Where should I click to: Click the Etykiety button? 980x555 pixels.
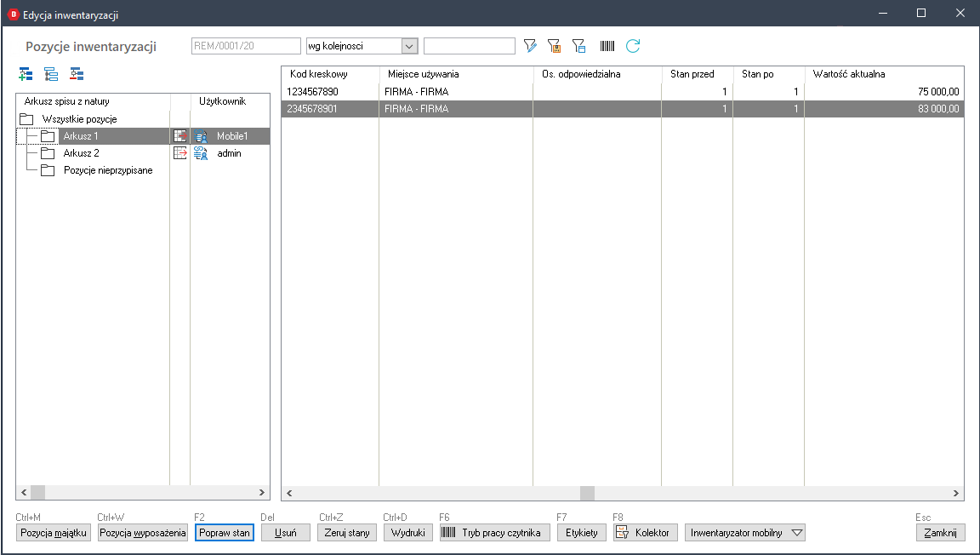coord(581,533)
